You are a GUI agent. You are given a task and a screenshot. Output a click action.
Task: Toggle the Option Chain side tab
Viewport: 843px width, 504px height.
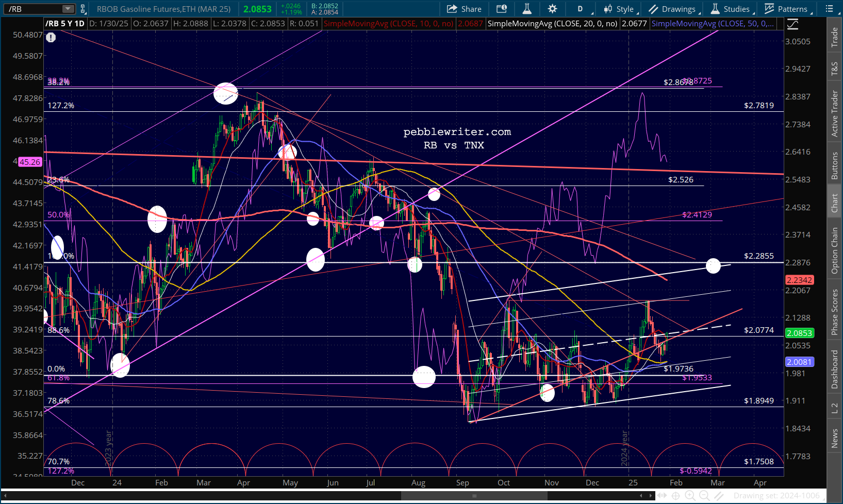(x=835, y=250)
